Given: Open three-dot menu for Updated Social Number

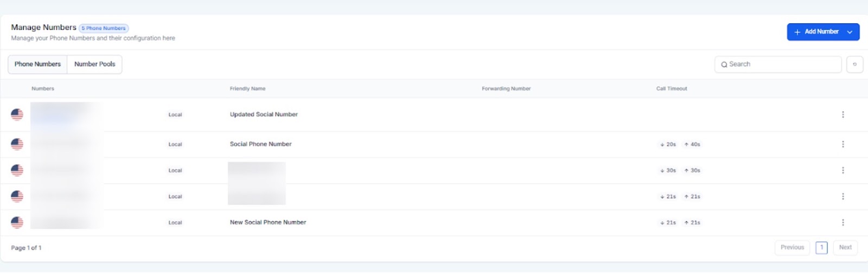Looking at the screenshot, I should [843, 114].
